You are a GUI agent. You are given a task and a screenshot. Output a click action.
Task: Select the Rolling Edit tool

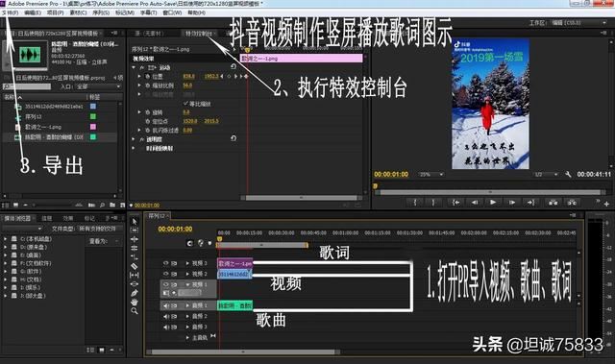click(135, 249)
